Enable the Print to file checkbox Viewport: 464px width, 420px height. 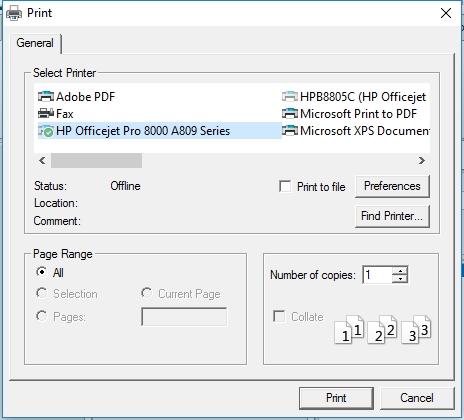click(285, 186)
